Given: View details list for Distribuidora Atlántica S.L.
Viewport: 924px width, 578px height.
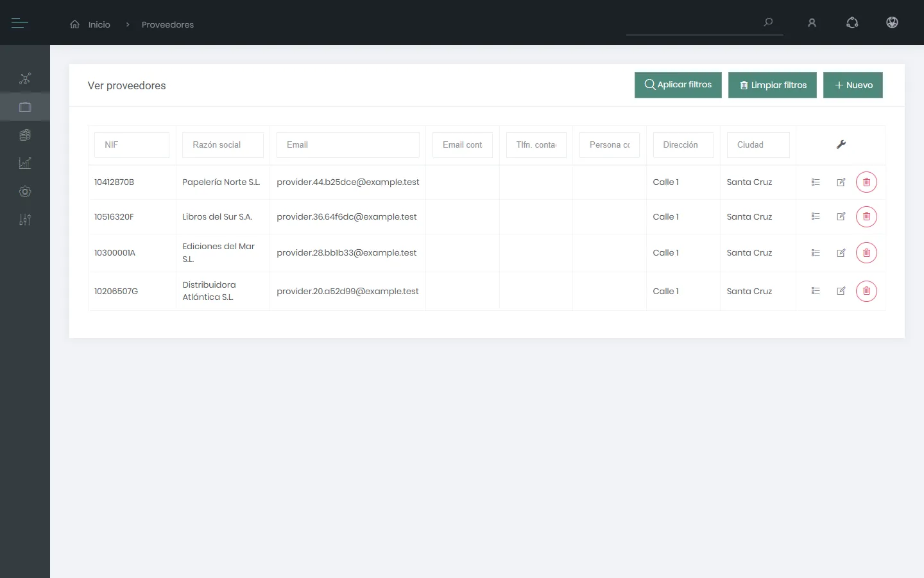Looking at the screenshot, I should tap(816, 291).
